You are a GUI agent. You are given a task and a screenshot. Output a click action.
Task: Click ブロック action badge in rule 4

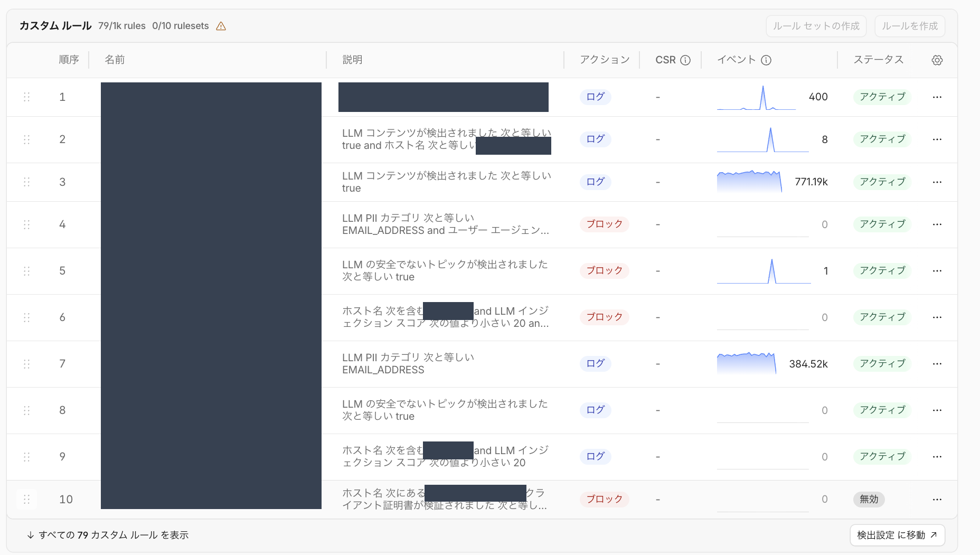pos(605,224)
